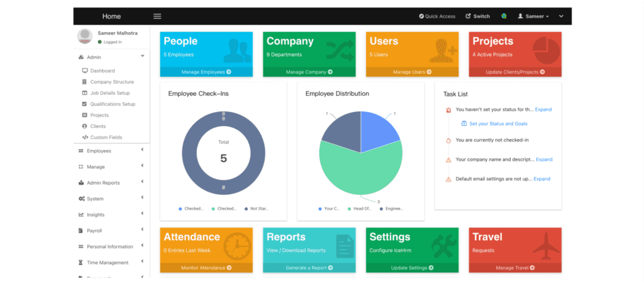Click the calendar icon beside Set your Status
644x286 pixels.
click(x=464, y=123)
